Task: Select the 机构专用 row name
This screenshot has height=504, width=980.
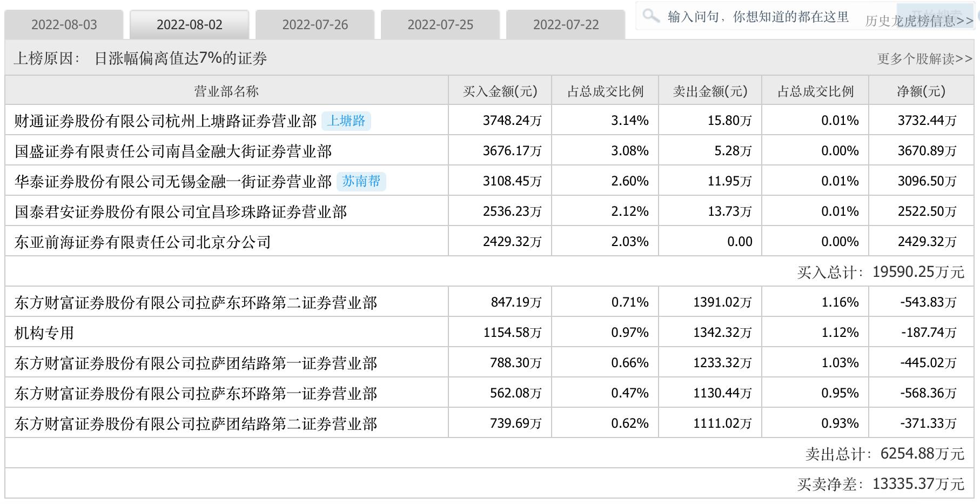Action: 44,333
